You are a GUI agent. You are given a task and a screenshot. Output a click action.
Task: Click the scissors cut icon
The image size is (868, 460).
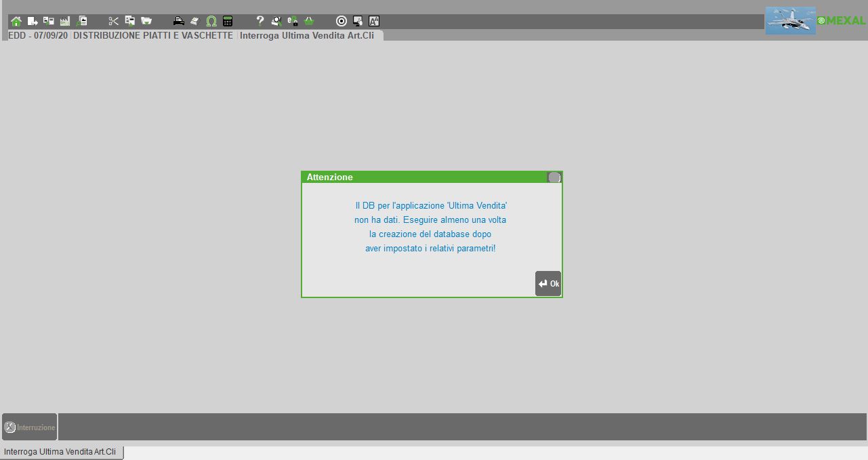(x=113, y=21)
